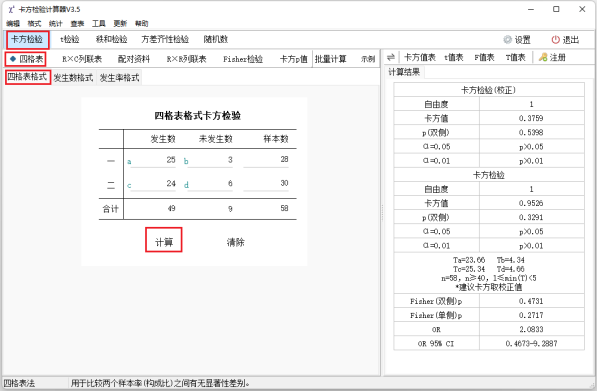This screenshot has width=598, height=391.
Task: Click the corrected p(双侧) value 0.5398
Action: pos(531,132)
